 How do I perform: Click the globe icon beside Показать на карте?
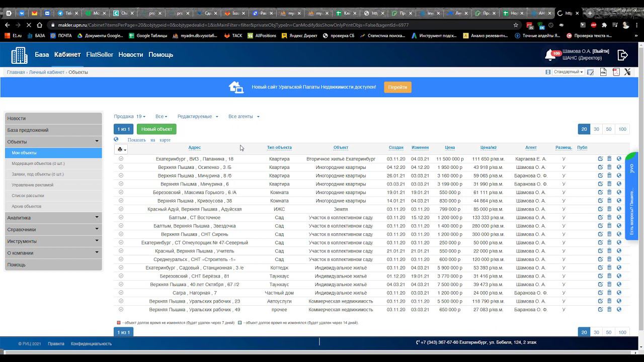[x=116, y=140]
